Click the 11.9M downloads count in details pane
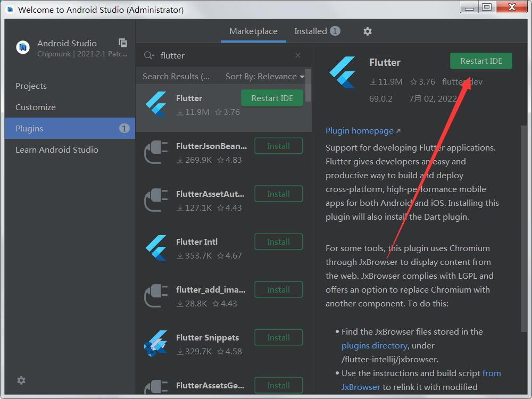The width and height of the screenshot is (532, 399). [x=386, y=82]
